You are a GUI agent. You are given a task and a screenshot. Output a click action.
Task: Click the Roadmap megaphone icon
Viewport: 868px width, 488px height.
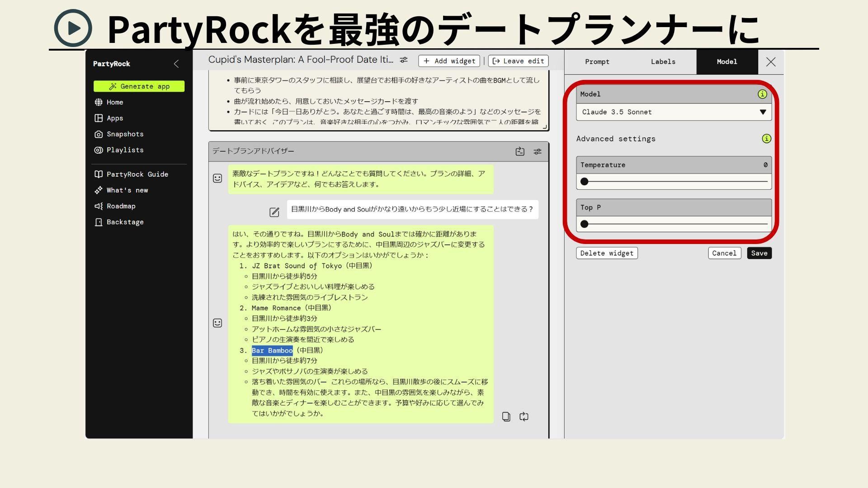click(x=99, y=206)
